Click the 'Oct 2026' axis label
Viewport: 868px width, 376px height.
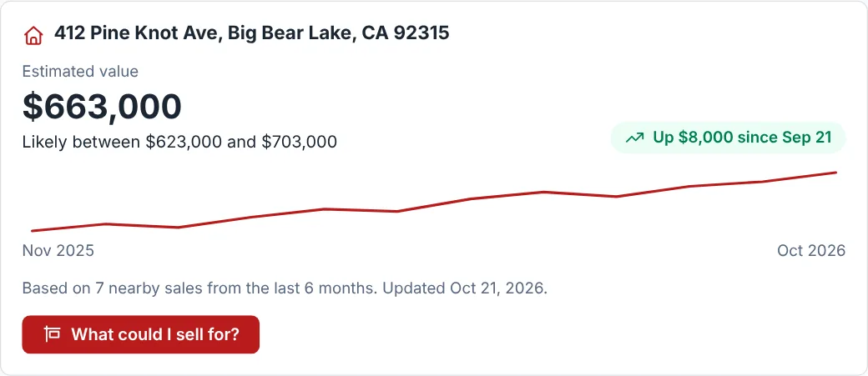coord(811,250)
